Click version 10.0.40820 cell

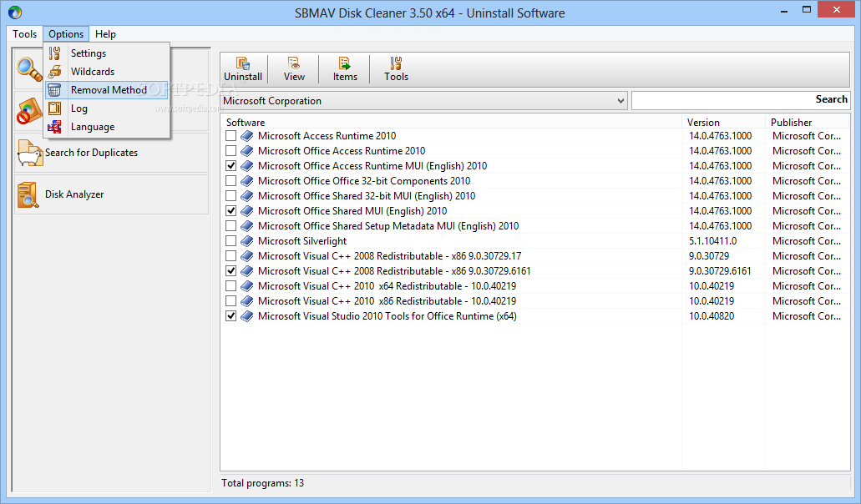712,316
